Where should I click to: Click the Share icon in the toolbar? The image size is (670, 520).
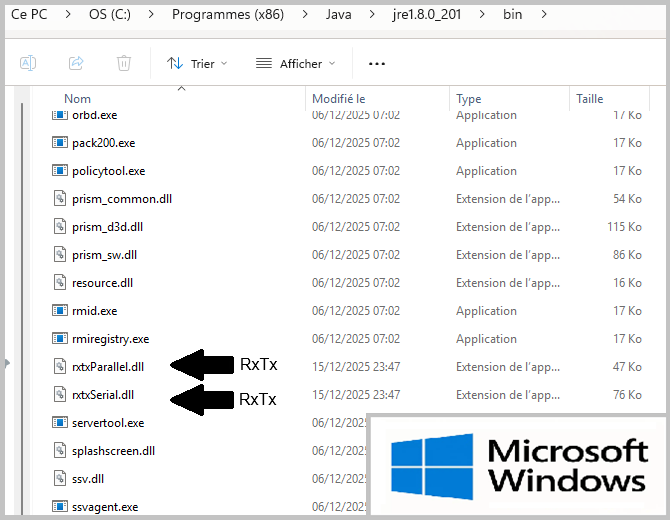click(x=76, y=63)
